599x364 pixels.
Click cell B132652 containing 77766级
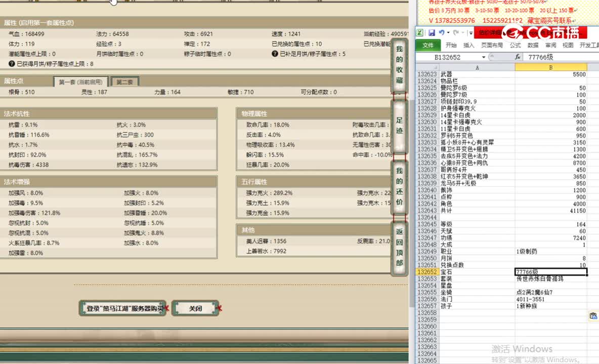click(x=551, y=272)
